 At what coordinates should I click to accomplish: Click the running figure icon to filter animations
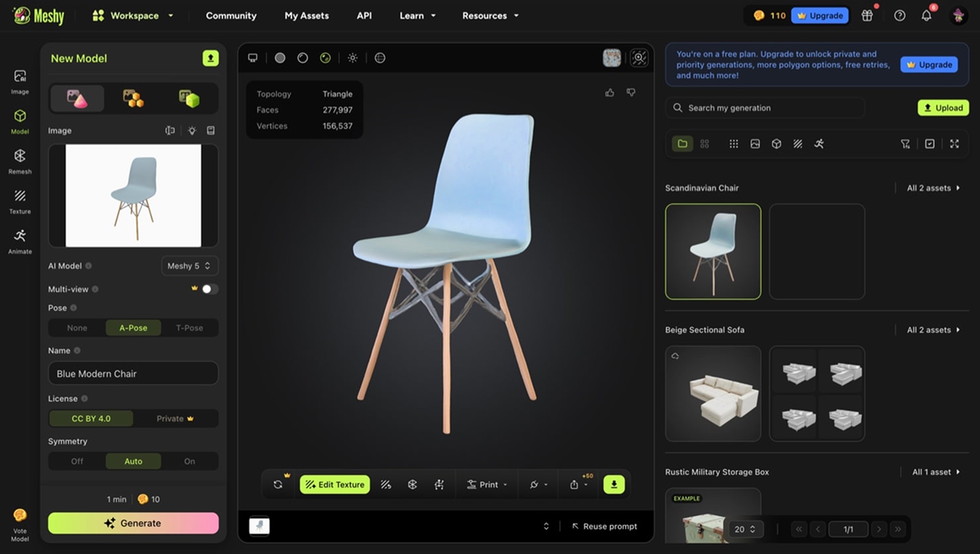[x=819, y=143]
